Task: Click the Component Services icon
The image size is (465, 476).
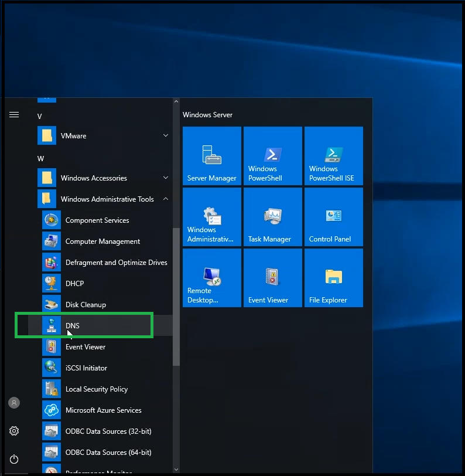Action: click(x=52, y=220)
